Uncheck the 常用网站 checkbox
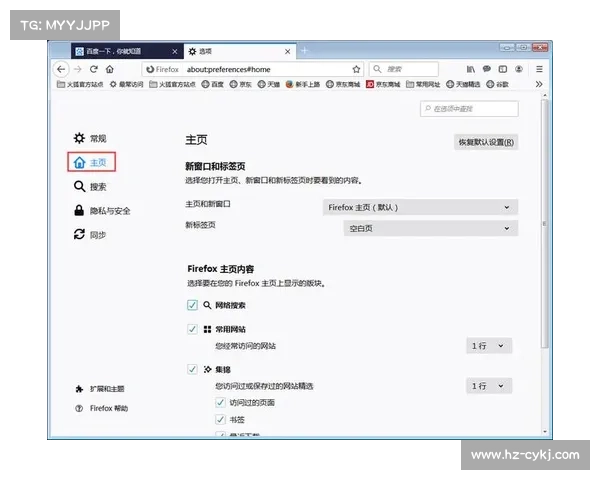The height and width of the screenshot is (480, 600). [192, 328]
